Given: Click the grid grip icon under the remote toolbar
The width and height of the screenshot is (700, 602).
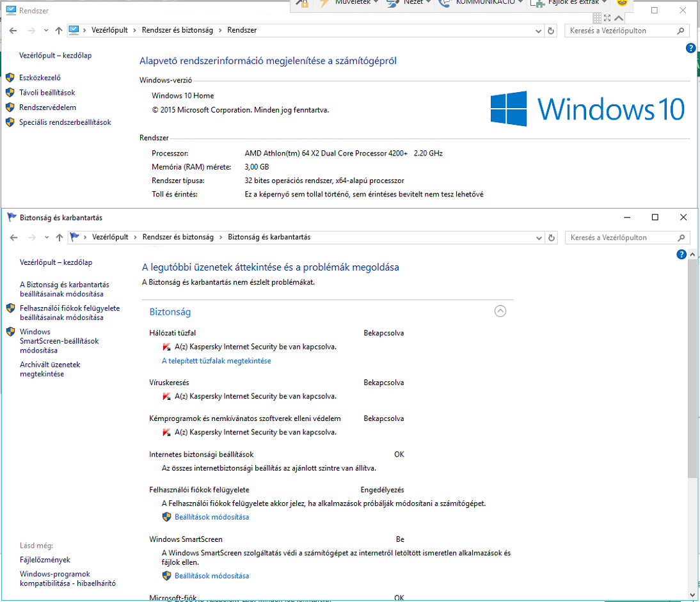Looking at the screenshot, I should coord(597,19).
